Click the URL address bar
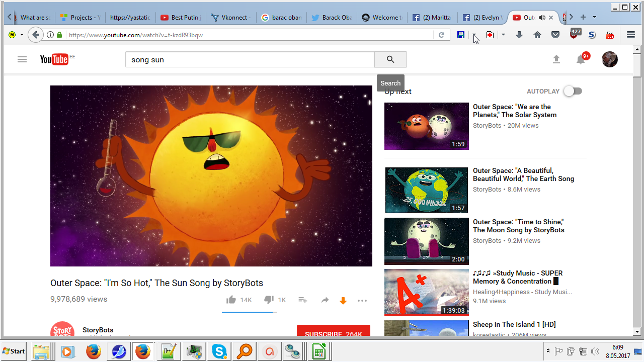Image resolution: width=644 pixels, height=362 pixels. 250,35
